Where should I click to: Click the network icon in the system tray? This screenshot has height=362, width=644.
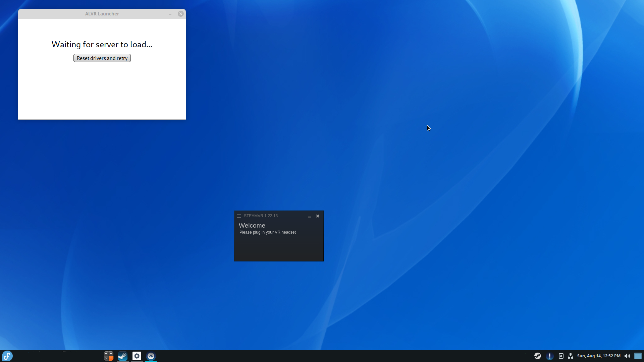(x=571, y=356)
